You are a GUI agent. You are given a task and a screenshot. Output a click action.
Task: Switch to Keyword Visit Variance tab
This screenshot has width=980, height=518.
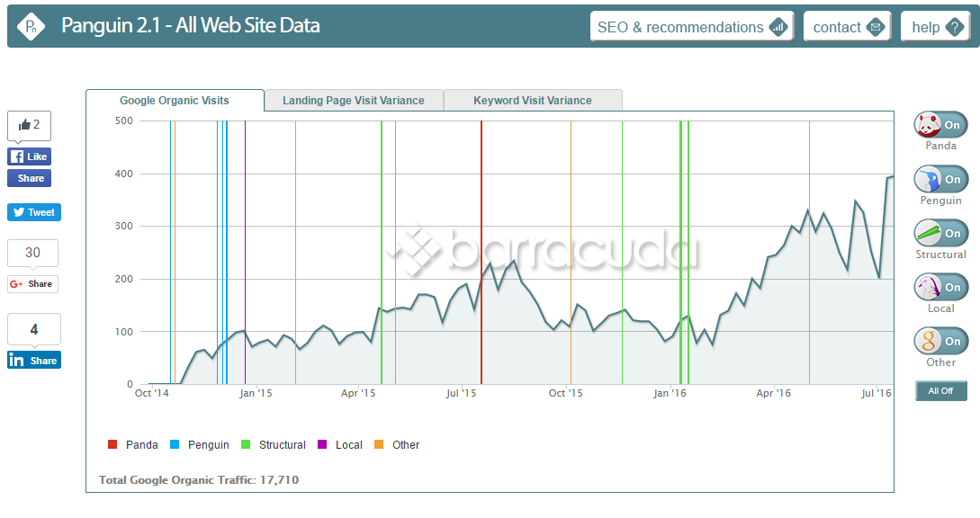coord(533,100)
